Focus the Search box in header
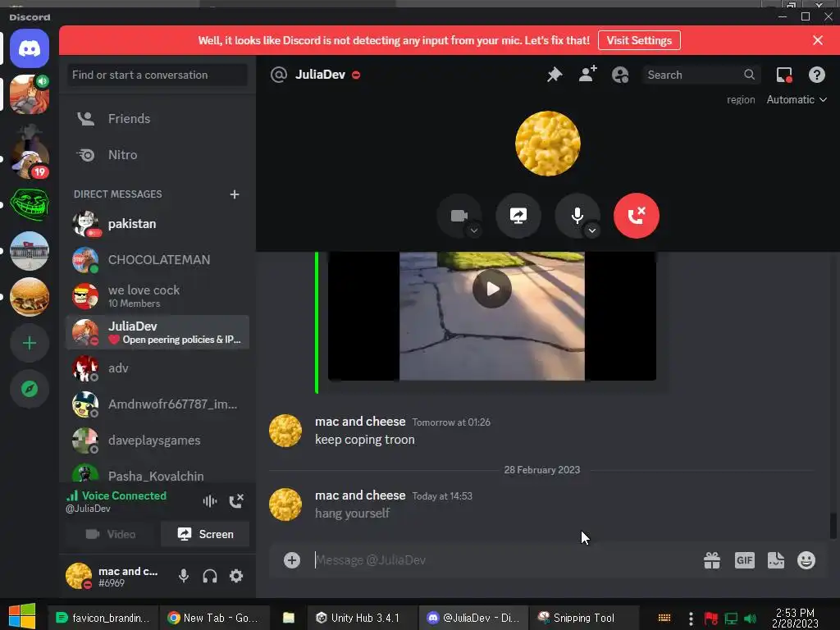Image resolution: width=840 pixels, height=630 pixels. pyautogui.click(x=701, y=75)
